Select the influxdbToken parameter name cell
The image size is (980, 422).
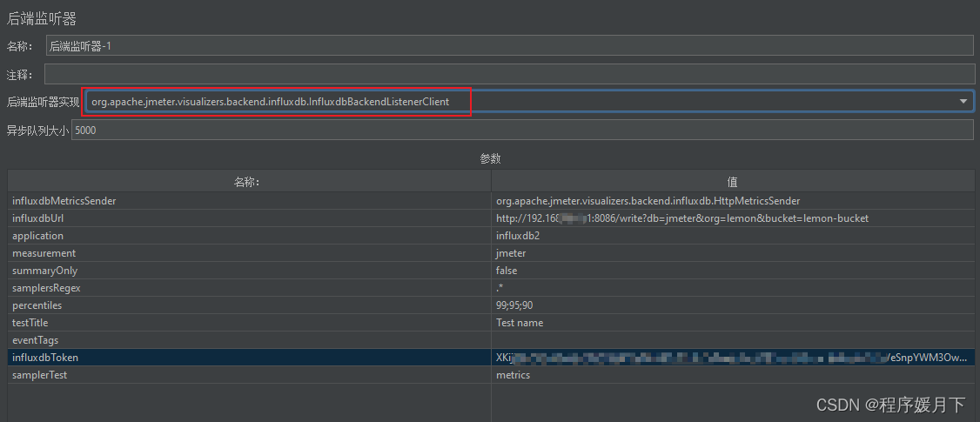pyautogui.click(x=250, y=358)
